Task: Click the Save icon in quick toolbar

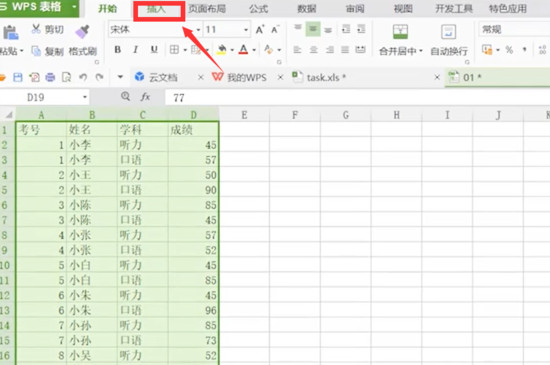Action: click(18, 77)
